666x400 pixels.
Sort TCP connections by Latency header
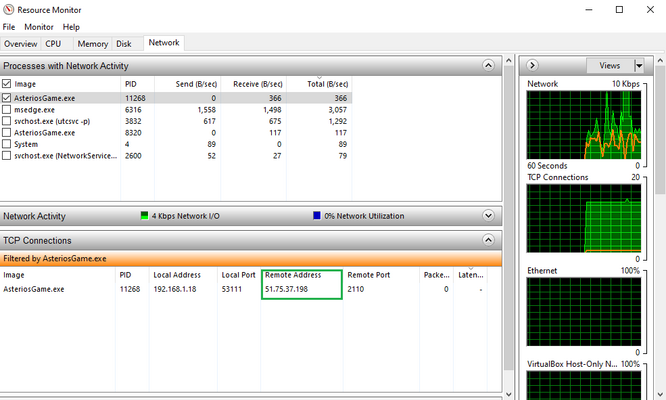point(470,275)
